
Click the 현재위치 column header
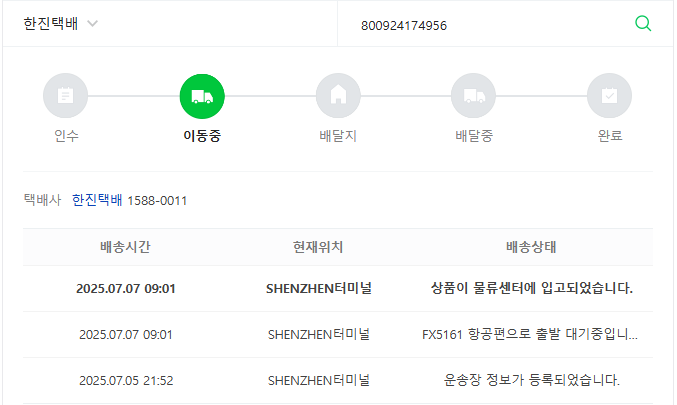point(318,247)
